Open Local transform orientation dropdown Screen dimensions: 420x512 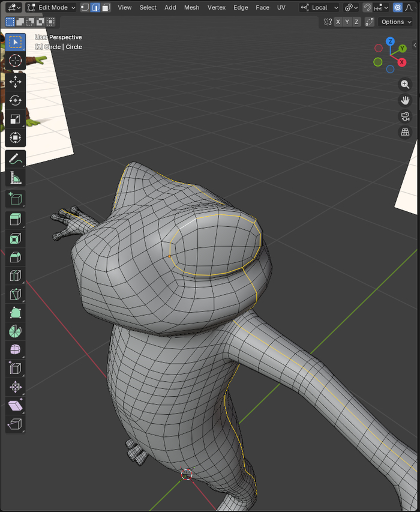tap(319, 8)
